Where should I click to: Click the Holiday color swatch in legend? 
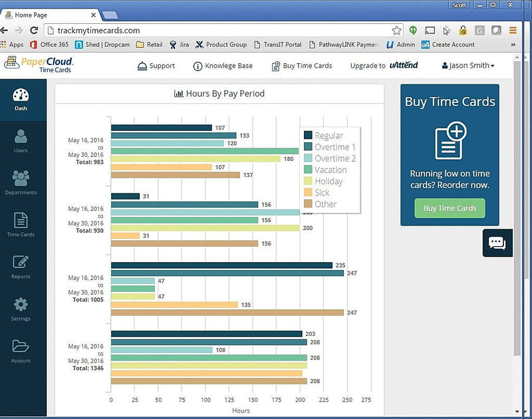point(308,181)
